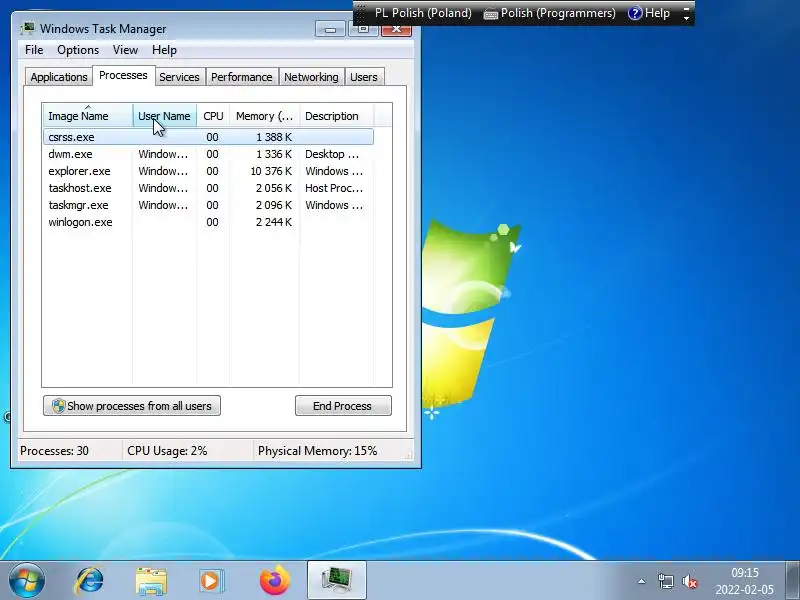800x600 pixels.
Task: Select the csrss.exe process row
Action: click(x=208, y=137)
